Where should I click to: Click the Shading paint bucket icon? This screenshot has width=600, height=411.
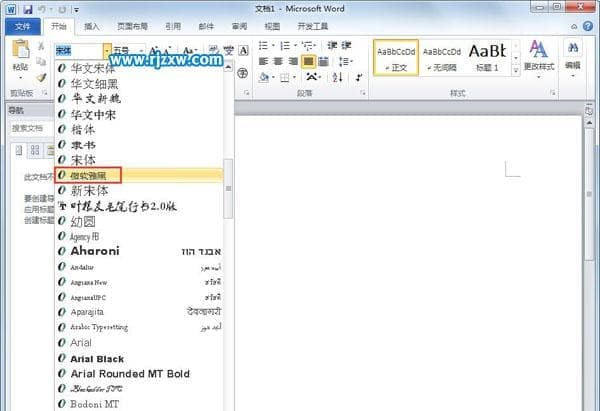pyautogui.click(x=264, y=78)
